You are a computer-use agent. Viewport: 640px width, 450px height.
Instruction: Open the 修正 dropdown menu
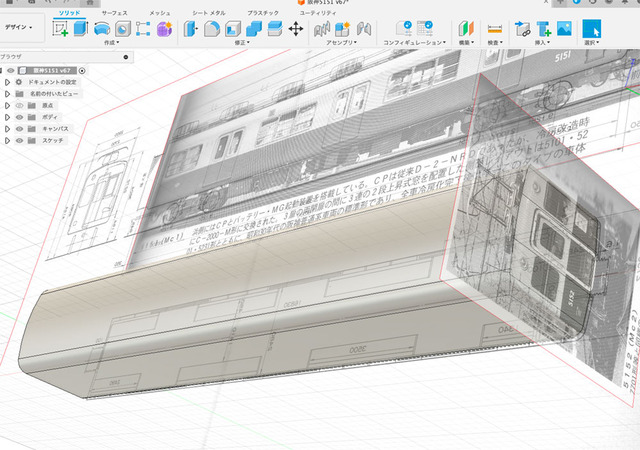click(x=242, y=42)
